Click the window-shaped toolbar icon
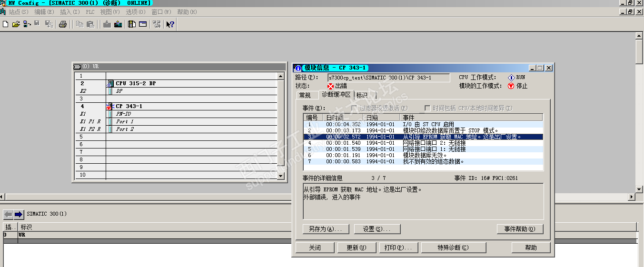Viewport: 644px width, 267px height. point(143,24)
